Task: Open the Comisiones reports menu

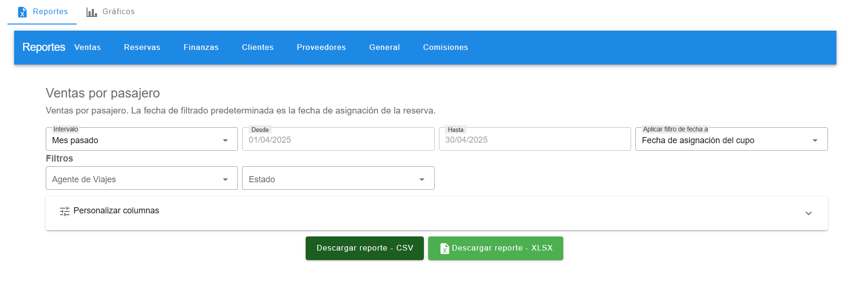Action: pos(445,48)
